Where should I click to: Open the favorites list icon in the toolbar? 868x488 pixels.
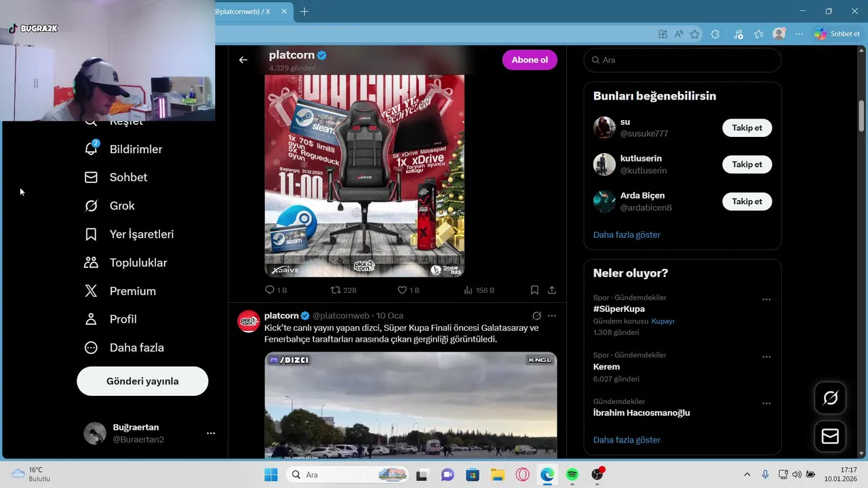pos(759,34)
